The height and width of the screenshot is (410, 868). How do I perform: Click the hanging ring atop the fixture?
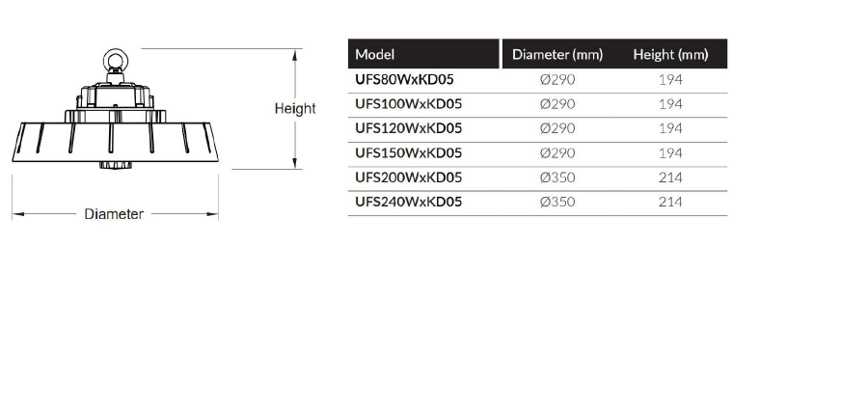point(115,60)
